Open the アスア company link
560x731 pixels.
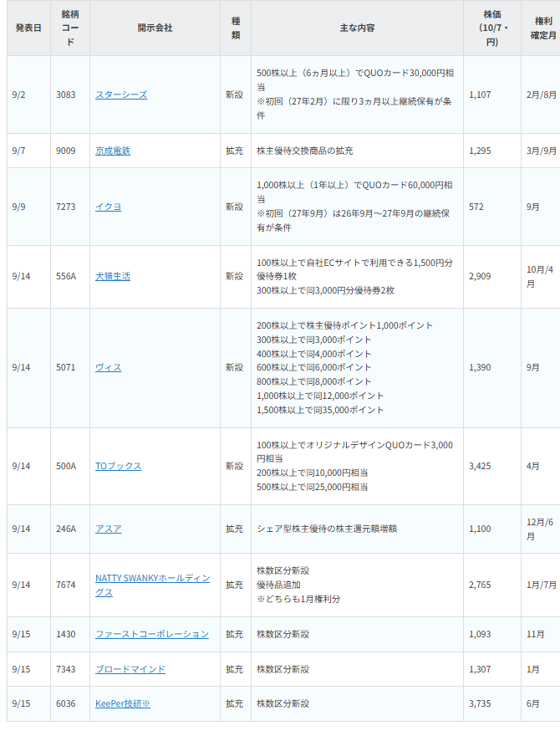tap(108, 529)
